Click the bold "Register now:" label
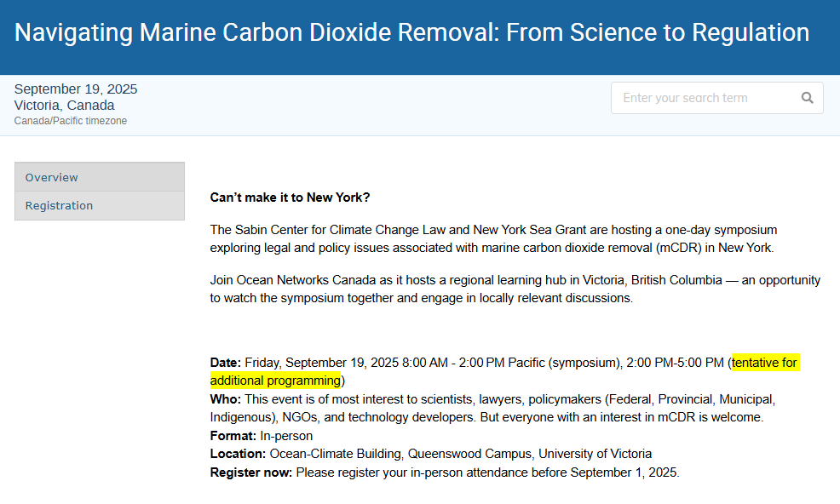840x504 pixels. pyautogui.click(x=251, y=472)
